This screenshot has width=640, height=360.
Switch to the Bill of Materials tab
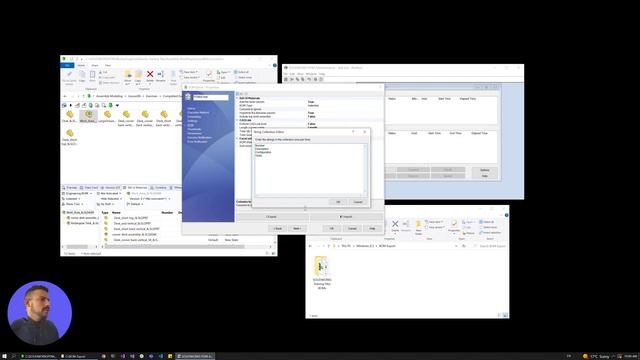(135, 188)
